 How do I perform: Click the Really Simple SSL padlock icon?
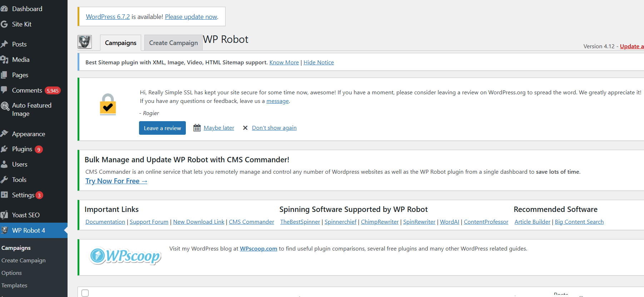point(108,104)
